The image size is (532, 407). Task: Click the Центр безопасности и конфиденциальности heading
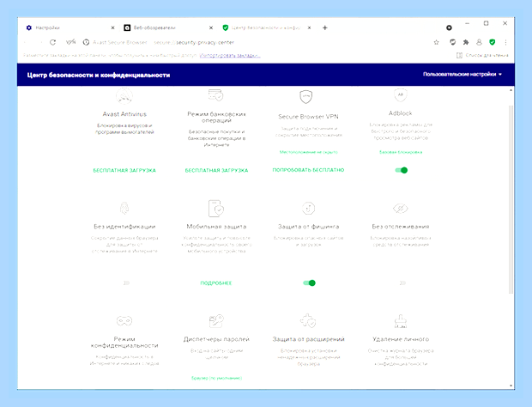point(99,75)
